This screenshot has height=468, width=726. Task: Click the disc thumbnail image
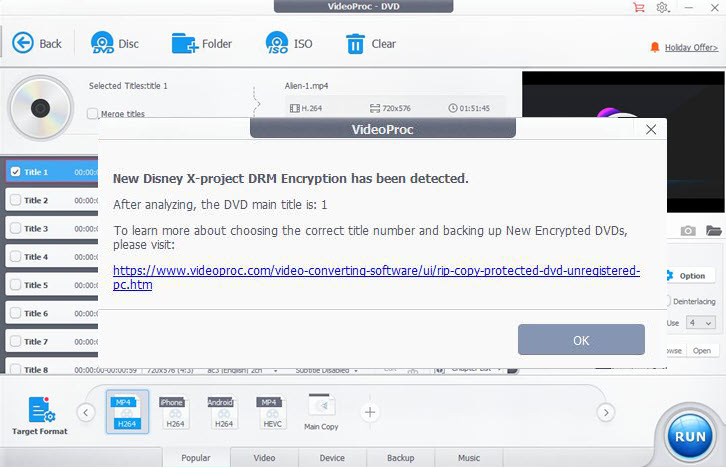pyautogui.click(x=41, y=108)
